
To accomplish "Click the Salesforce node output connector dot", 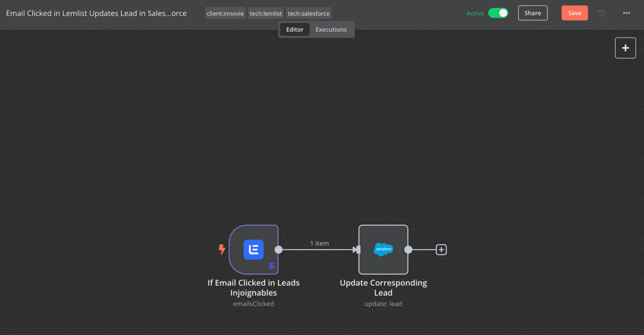I will (x=408, y=250).
